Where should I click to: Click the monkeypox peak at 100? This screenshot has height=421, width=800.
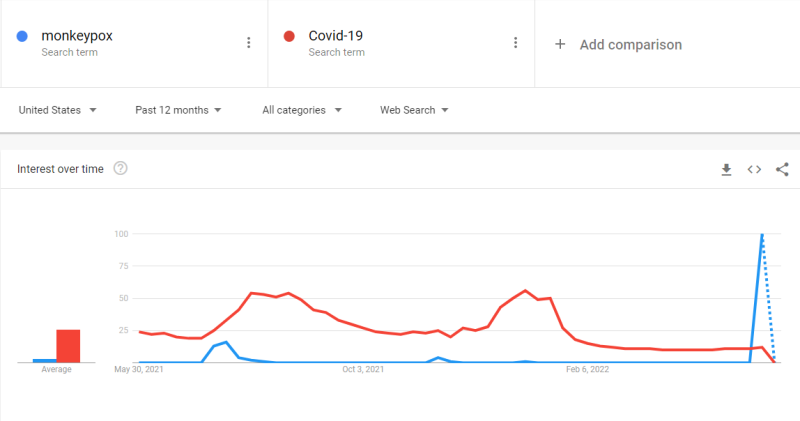(762, 234)
